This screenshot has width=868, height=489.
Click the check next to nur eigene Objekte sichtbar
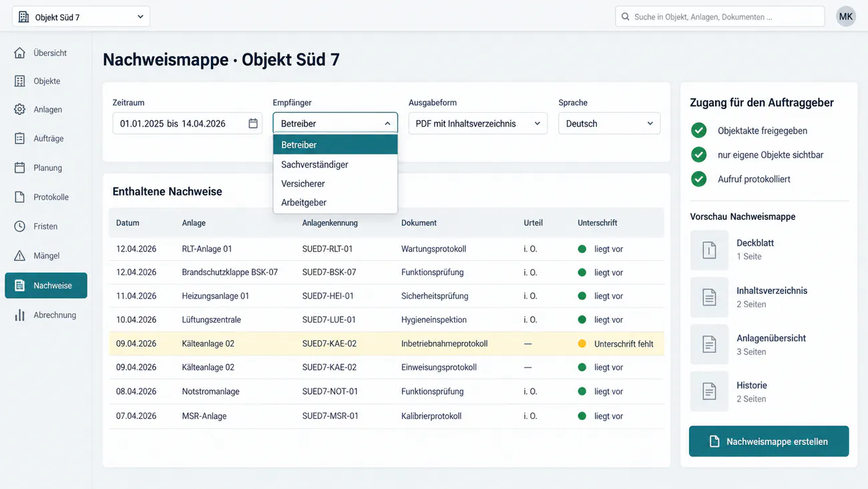pyautogui.click(x=699, y=154)
